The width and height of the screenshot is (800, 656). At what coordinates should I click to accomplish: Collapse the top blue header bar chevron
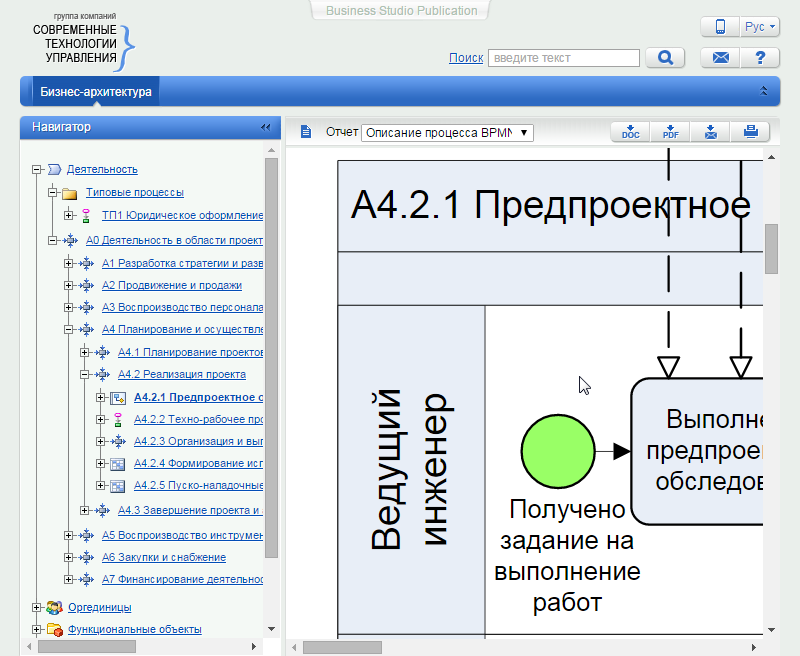(x=764, y=91)
